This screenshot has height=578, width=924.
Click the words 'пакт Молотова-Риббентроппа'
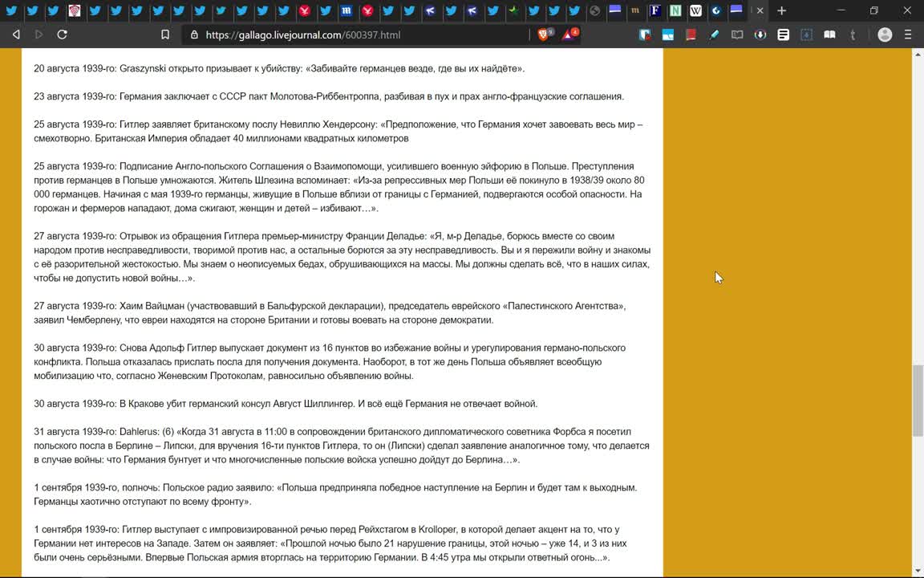(312, 96)
